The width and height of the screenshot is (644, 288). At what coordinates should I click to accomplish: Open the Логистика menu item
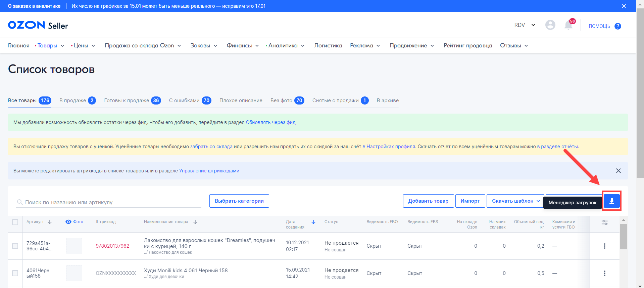point(328,46)
